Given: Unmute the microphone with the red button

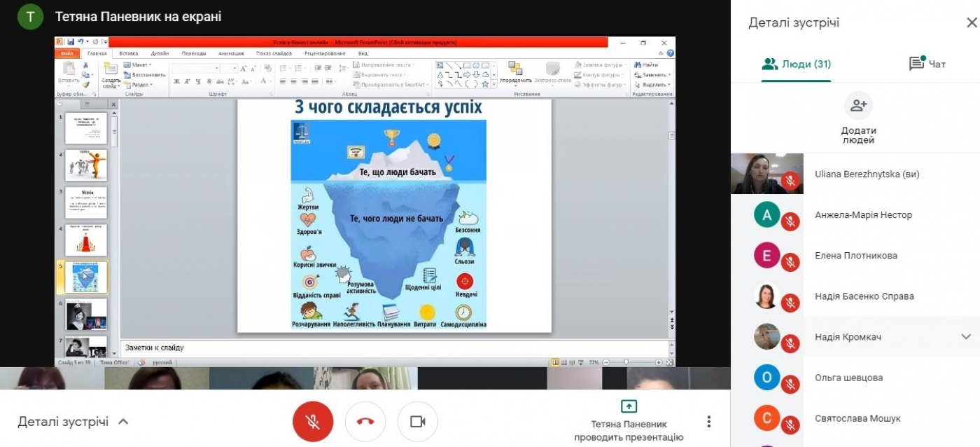Looking at the screenshot, I should [313, 421].
